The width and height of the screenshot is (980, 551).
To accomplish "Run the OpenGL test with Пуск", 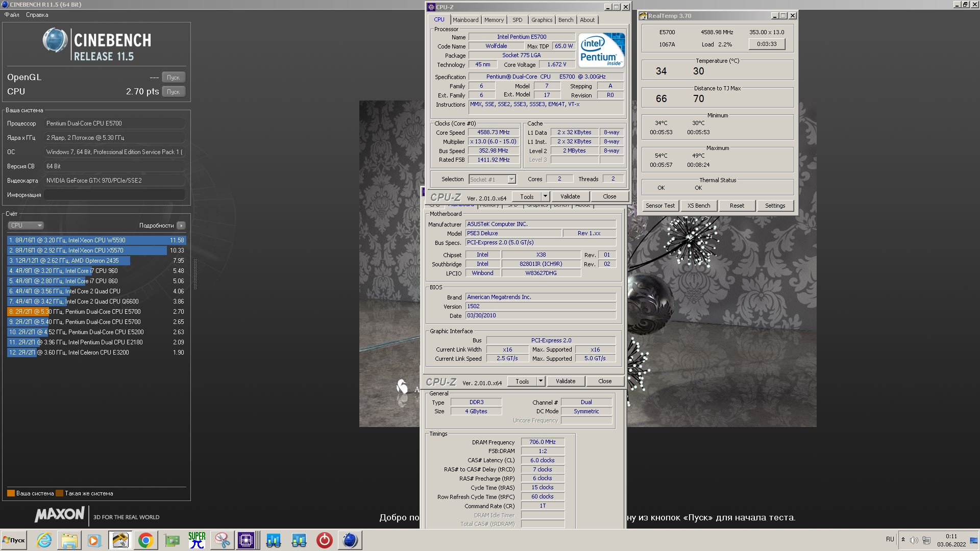I will [174, 78].
